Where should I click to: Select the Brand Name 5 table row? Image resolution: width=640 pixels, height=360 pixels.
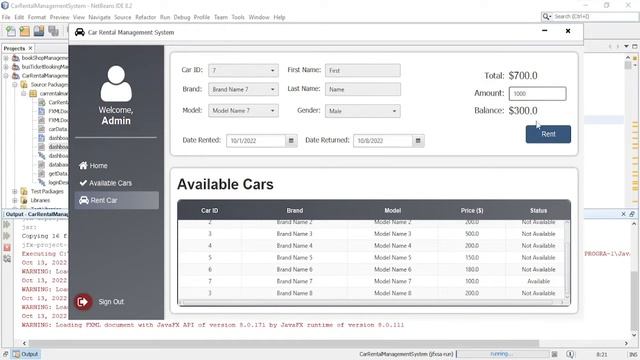(x=372, y=258)
